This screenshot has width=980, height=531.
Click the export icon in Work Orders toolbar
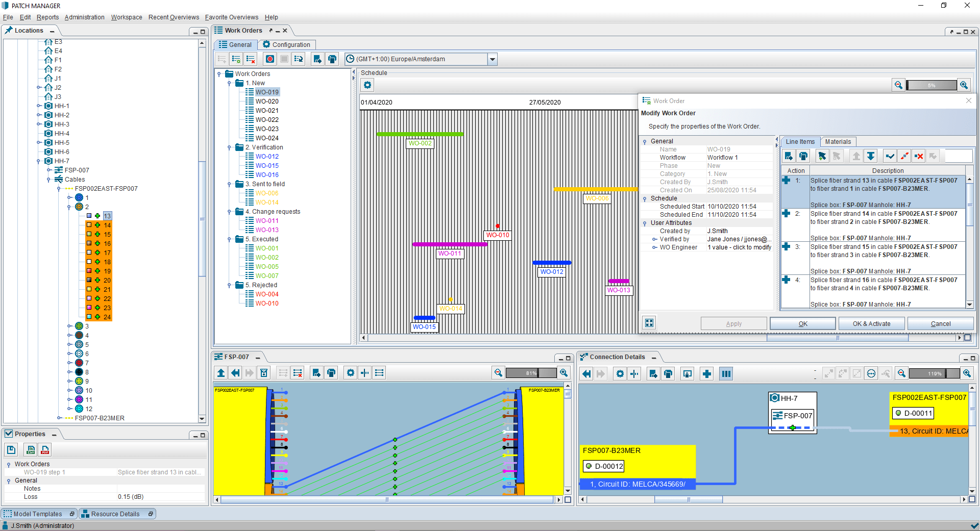tap(317, 59)
